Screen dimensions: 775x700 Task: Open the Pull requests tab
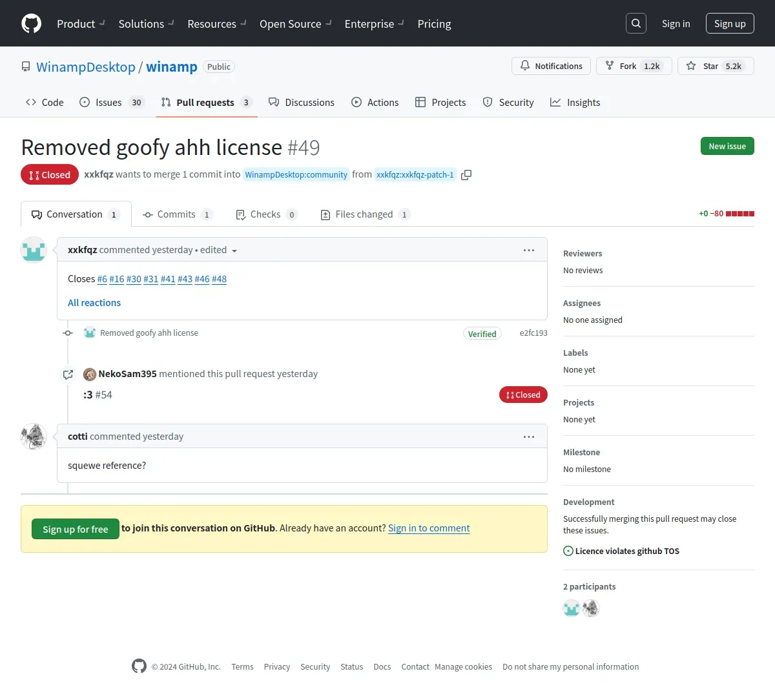207,102
